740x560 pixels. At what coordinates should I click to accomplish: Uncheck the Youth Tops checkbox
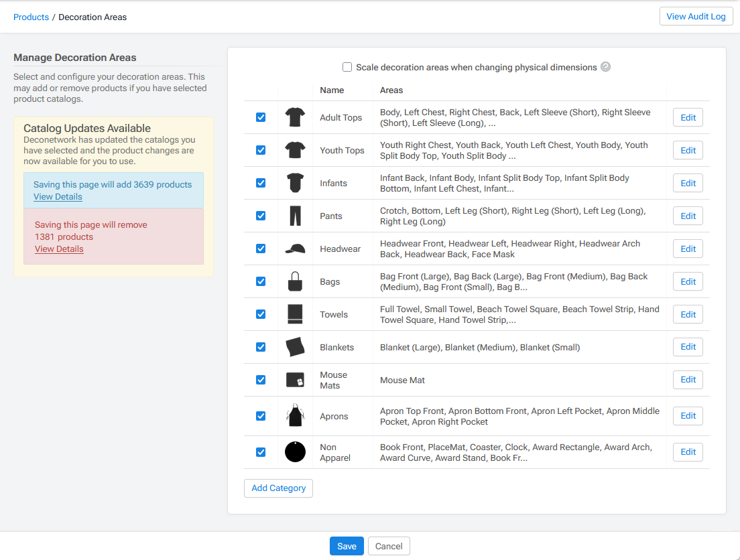[x=261, y=150]
